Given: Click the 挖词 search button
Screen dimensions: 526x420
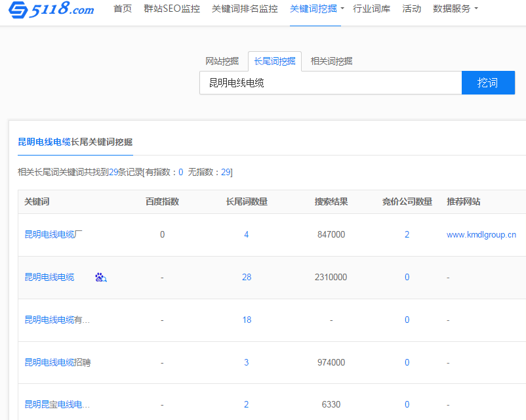Looking at the screenshot, I should tap(488, 83).
